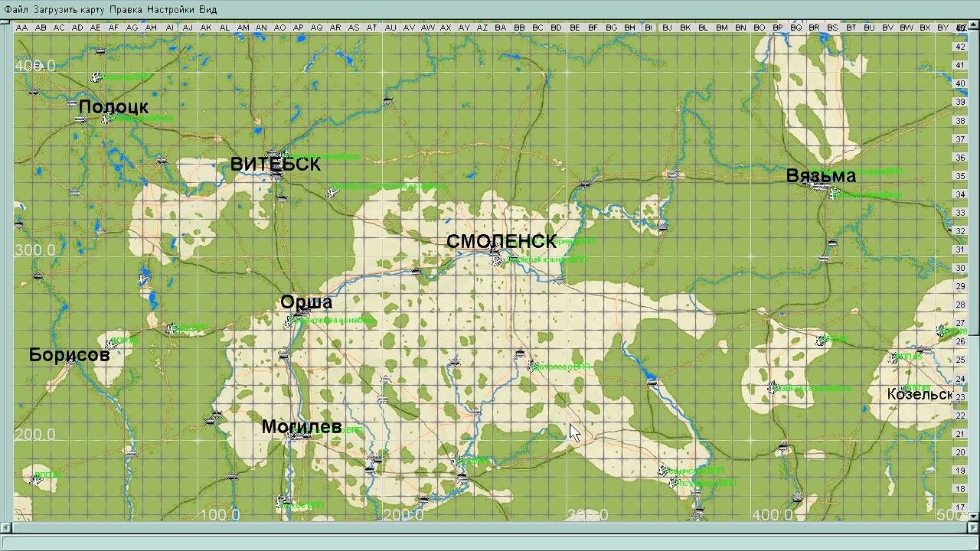The image size is (980, 551).
Task: Select the Орша южная авиабаза airfield icon
Action: click(x=289, y=321)
